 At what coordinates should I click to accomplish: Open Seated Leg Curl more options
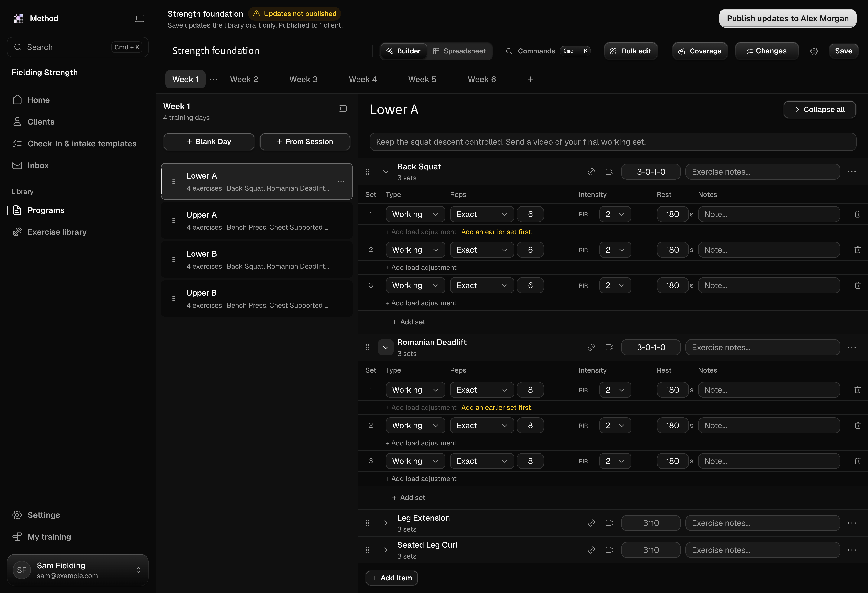[852, 550]
